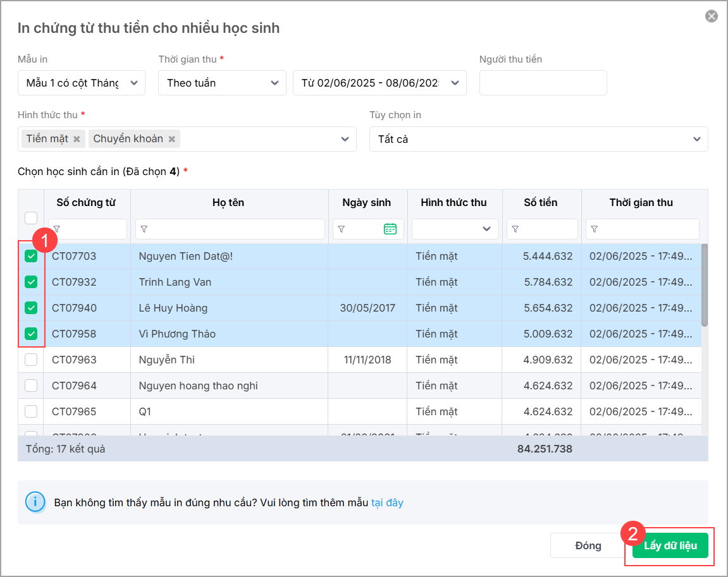
Task: Remove the Chuyển khoản tag
Action: pyautogui.click(x=171, y=139)
